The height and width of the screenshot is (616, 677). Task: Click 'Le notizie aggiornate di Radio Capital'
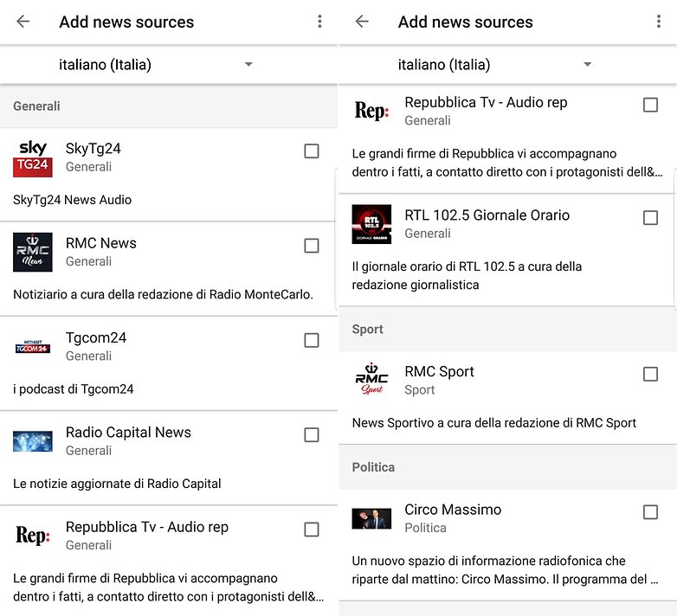tap(117, 484)
